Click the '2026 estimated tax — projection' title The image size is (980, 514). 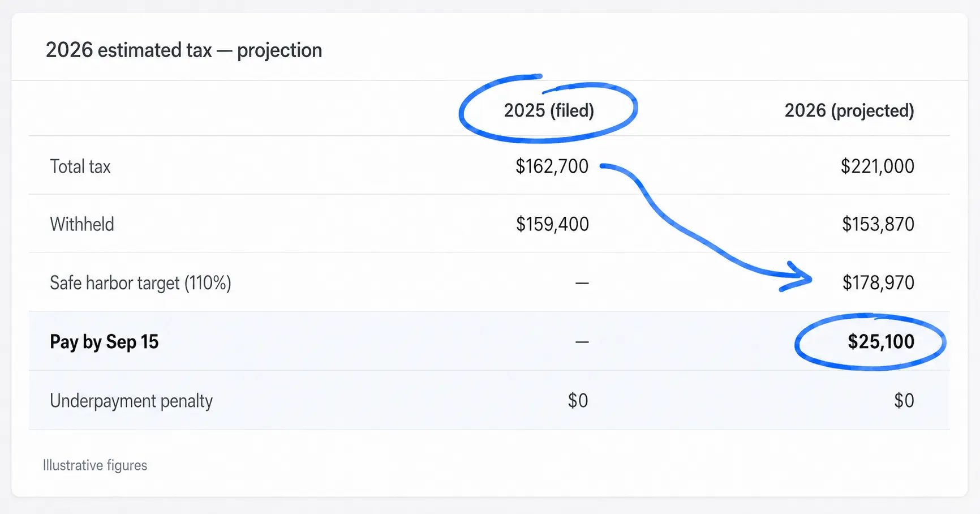(x=184, y=50)
